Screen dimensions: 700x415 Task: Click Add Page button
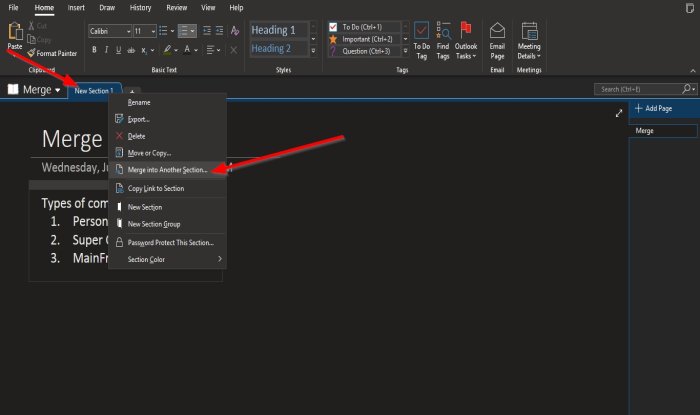664,108
